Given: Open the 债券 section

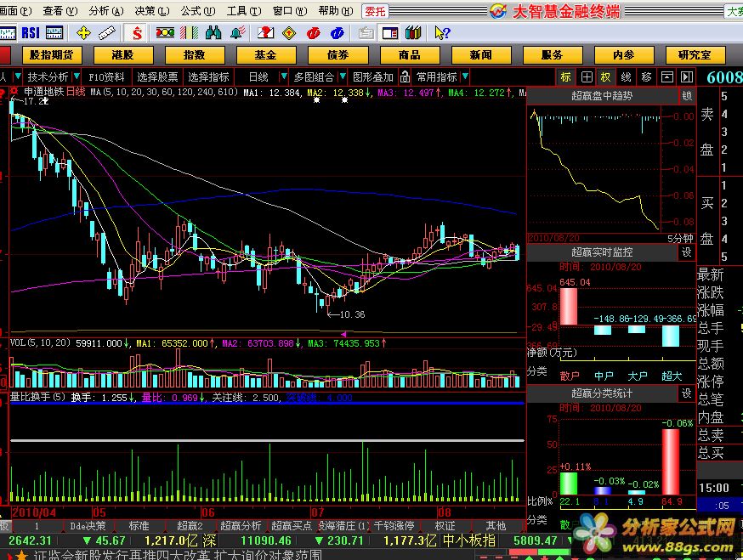Looking at the screenshot, I should tap(337, 55).
